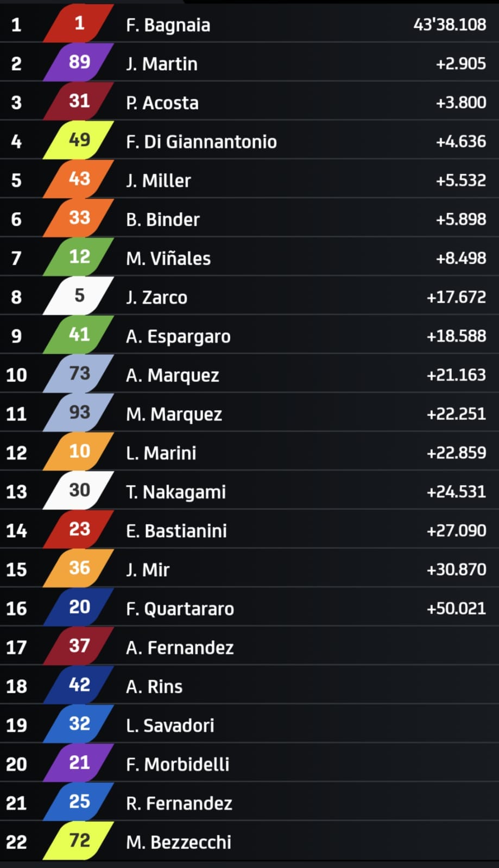Click the white number 30 badge
The width and height of the screenshot is (499, 868).
pyautogui.click(x=79, y=490)
